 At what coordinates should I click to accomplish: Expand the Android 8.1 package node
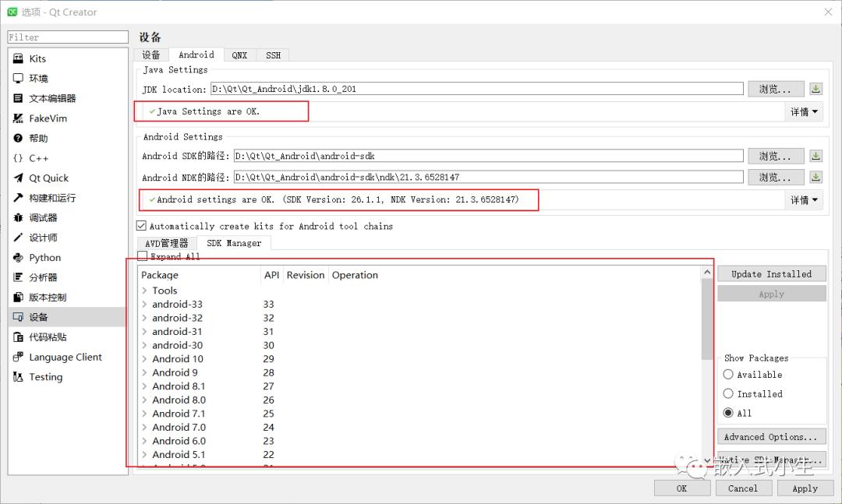pyautogui.click(x=144, y=386)
